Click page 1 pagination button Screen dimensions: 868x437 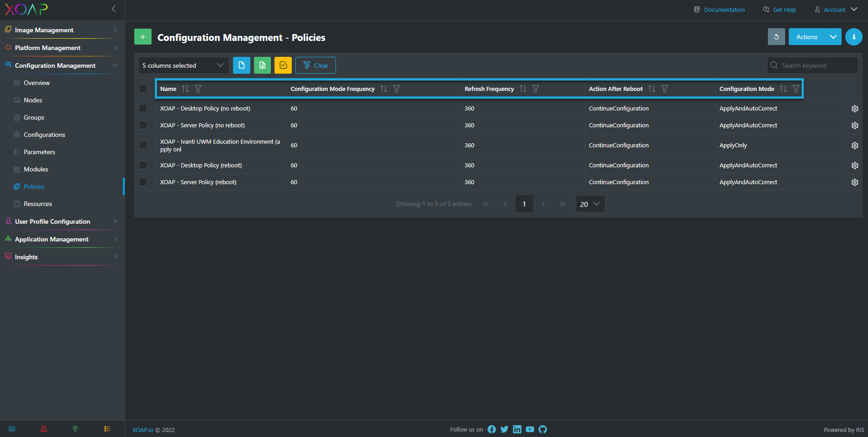point(524,204)
